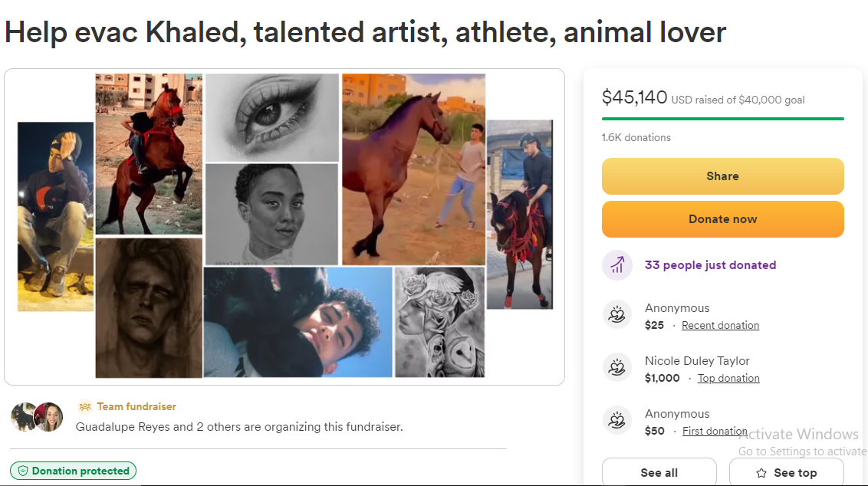The image size is (868, 486).
Task: Click donation heart icon next to Anonymous $50
Action: pyautogui.click(x=617, y=420)
